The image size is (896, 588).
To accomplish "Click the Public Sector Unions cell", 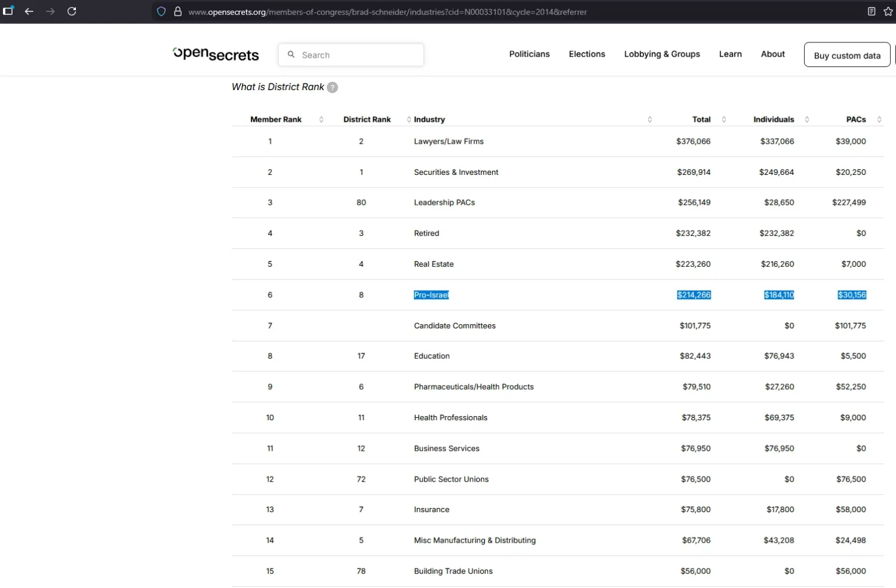I will coord(451,479).
